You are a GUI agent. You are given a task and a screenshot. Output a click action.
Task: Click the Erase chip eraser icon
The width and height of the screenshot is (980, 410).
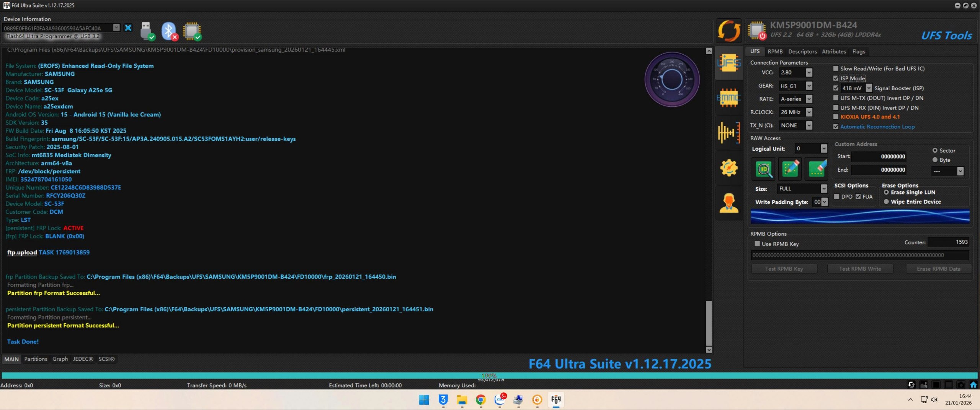(816, 169)
